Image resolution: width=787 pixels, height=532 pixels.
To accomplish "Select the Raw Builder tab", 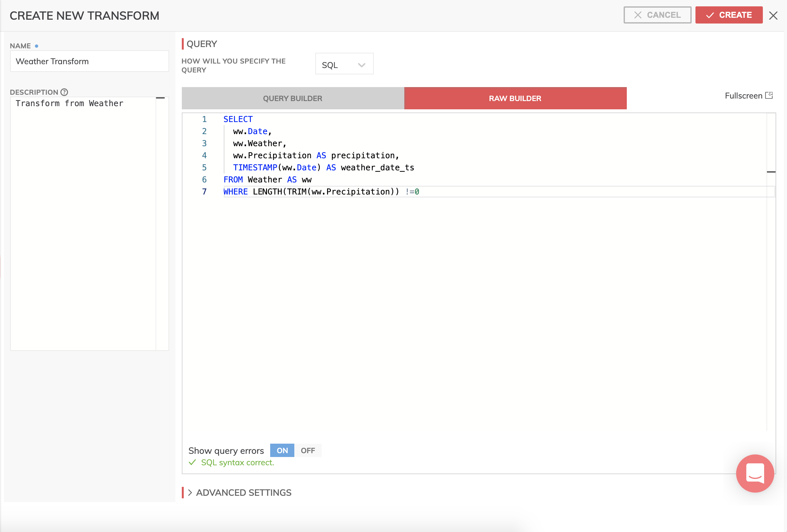I will point(515,99).
